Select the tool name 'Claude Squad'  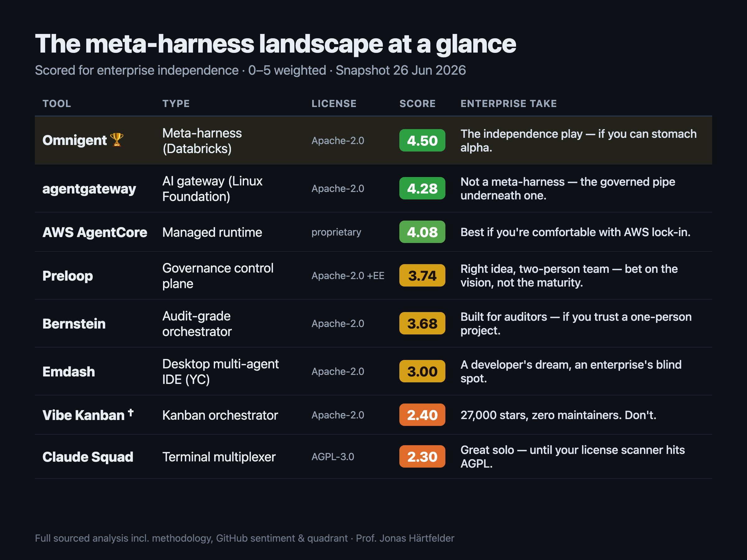point(88,457)
